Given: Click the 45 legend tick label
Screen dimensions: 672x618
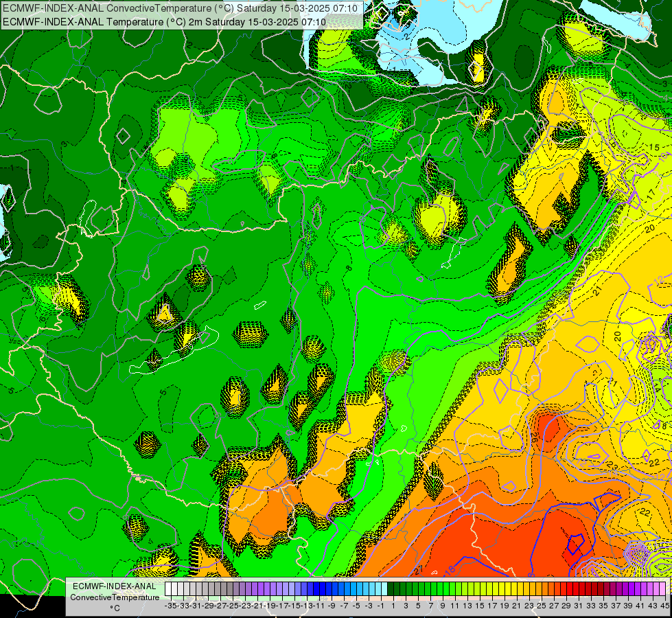Looking at the screenshot, I should (x=664, y=606).
